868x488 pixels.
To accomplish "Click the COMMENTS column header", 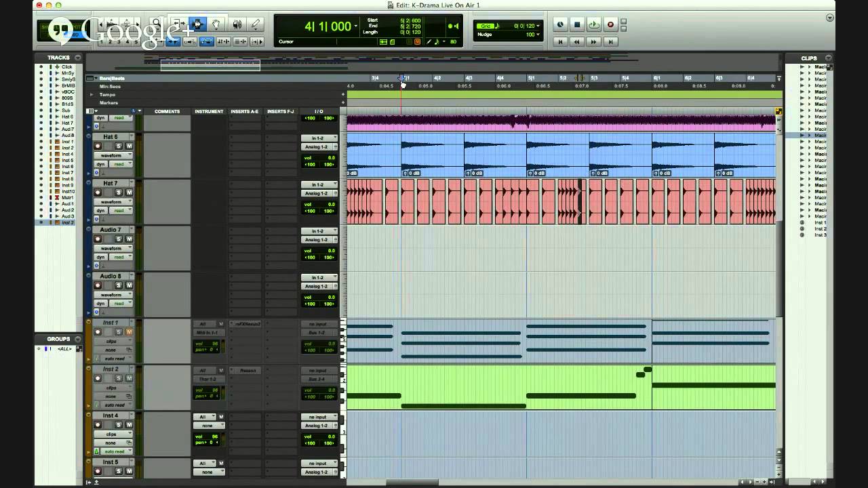I will [167, 111].
